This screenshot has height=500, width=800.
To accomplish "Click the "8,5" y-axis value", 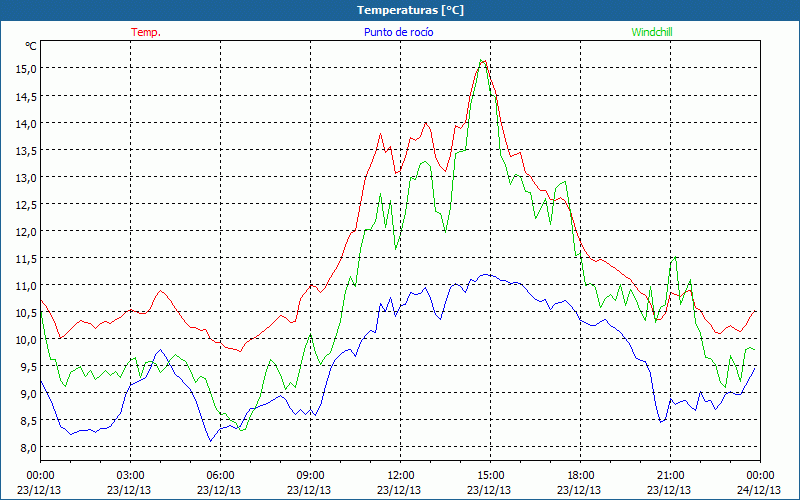I will (x=28, y=420).
